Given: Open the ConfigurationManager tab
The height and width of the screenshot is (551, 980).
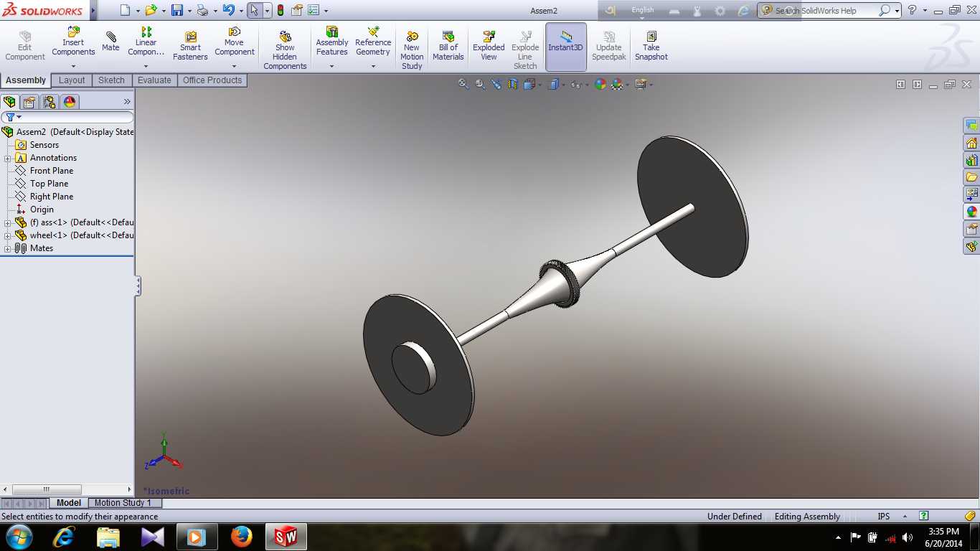Looking at the screenshot, I should click(x=50, y=102).
